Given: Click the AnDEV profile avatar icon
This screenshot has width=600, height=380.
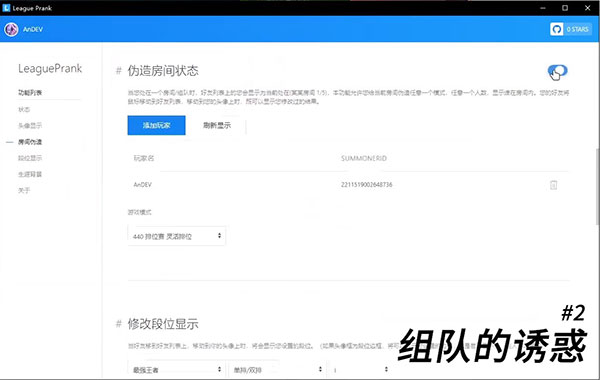Looking at the screenshot, I should (x=11, y=29).
